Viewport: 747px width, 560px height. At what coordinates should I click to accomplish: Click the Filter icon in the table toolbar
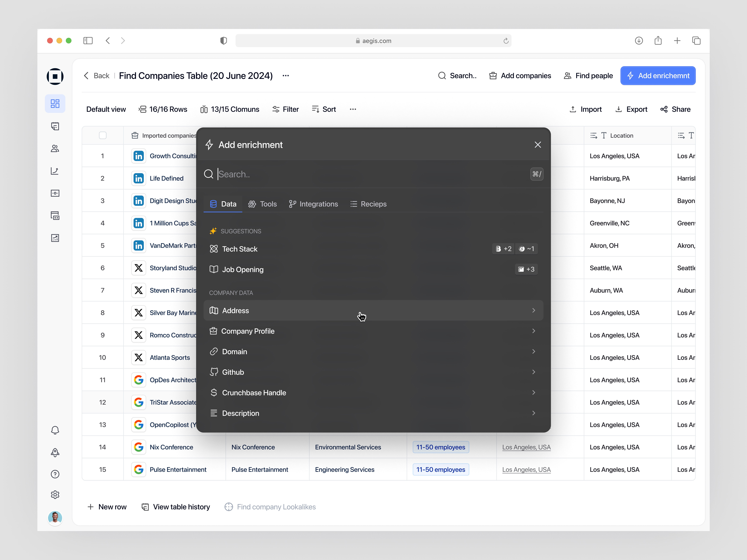click(x=276, y=109)
